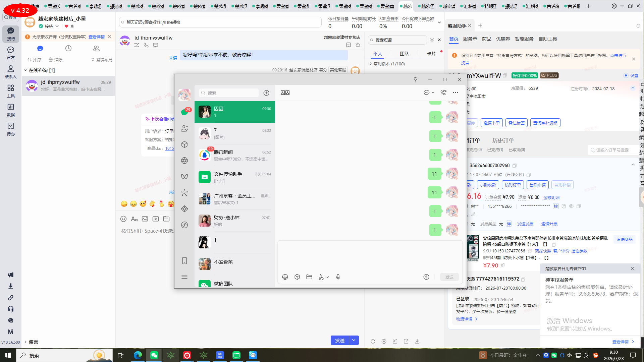Screen dimensions: 644x362
Task: Open Microsoft Edge from taskbar
Action: coord(138,355)
